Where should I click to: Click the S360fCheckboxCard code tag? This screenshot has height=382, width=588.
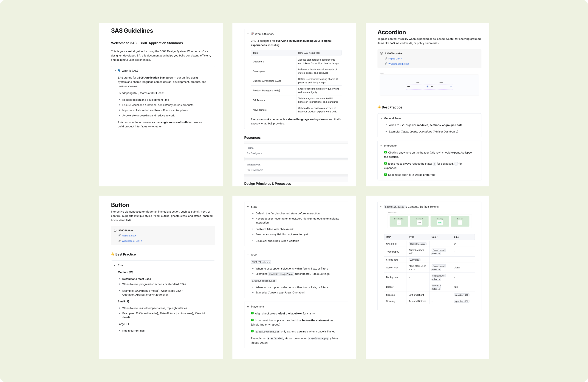[264, 281]
